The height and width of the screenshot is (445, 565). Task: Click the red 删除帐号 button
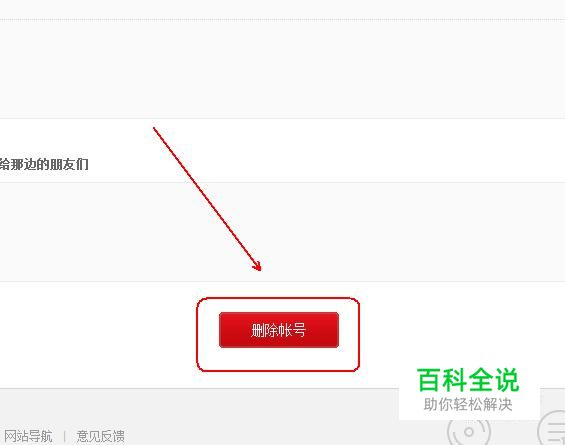(x=279, y=330)
